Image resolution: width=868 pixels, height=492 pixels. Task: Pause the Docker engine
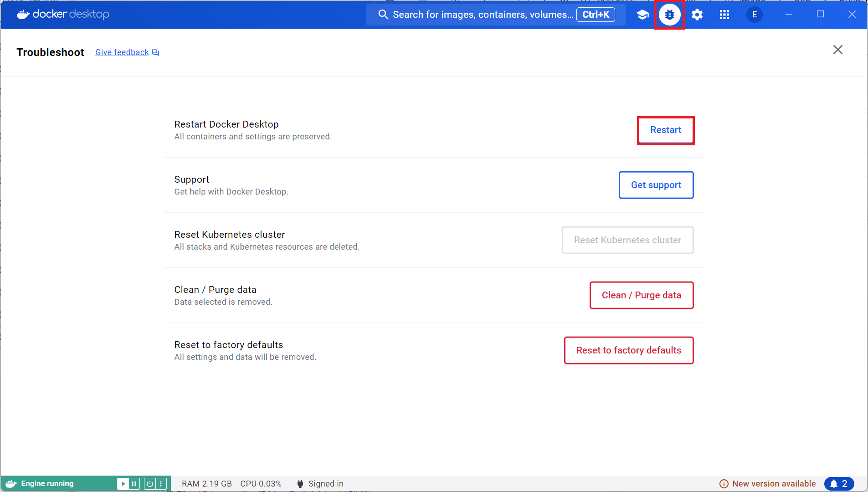pos(134,483)
